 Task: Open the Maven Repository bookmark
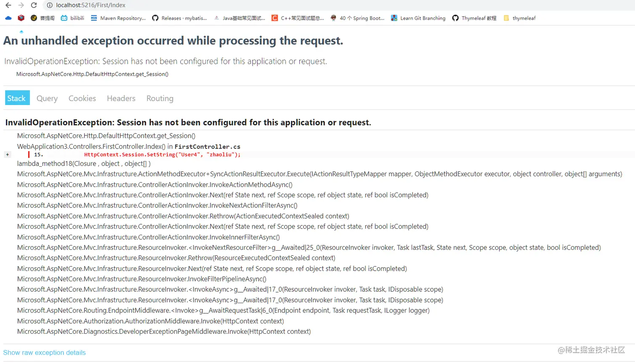point(118,18)
